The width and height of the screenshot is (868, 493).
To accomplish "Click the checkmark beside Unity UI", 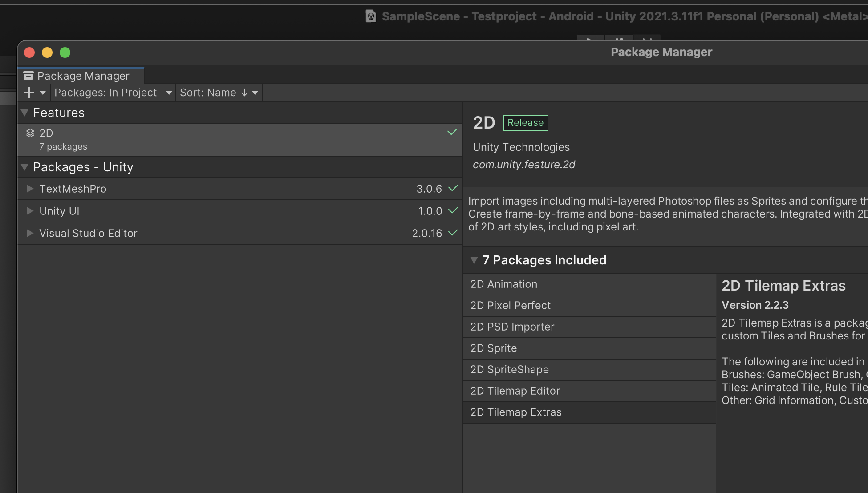I will tap(452, 211).
